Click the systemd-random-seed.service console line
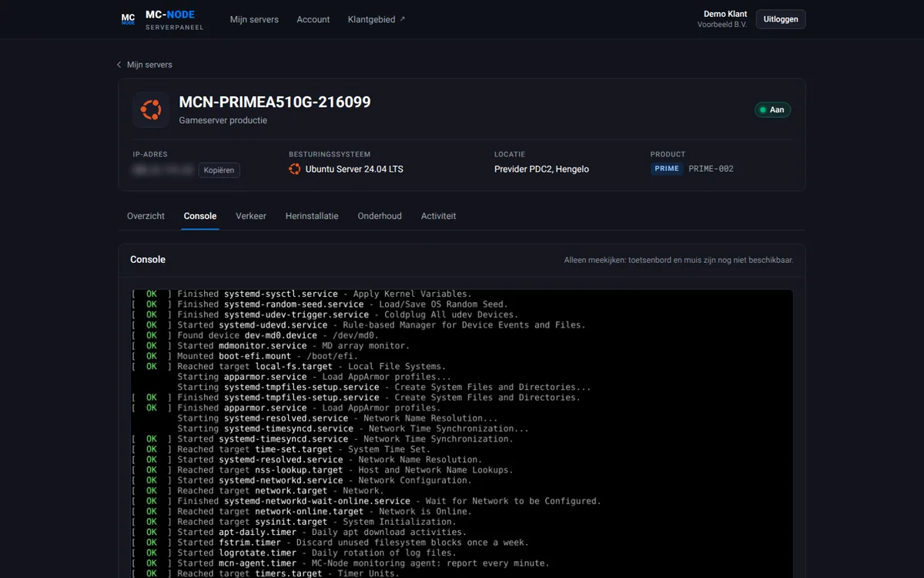Viewport: 924px width, 578px height. click(x=320, y=304)
